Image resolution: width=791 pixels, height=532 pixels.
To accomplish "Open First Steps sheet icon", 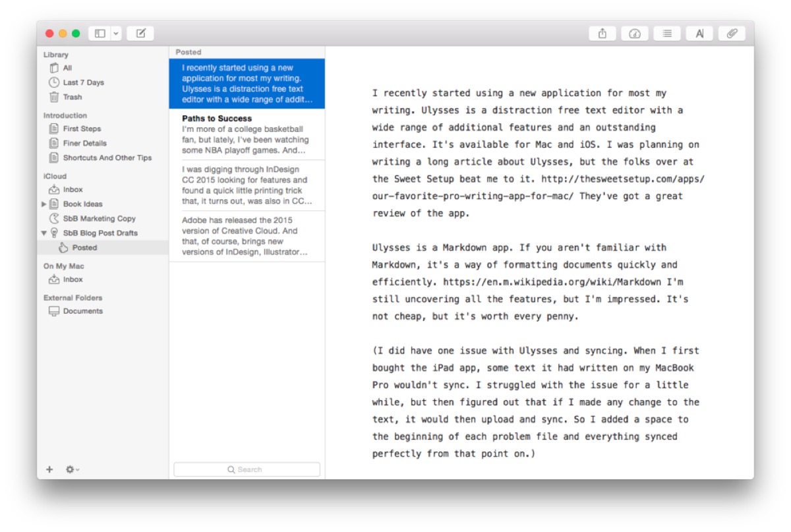I will [54, 129].
